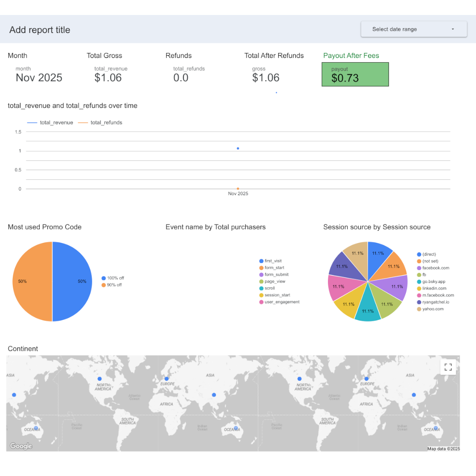Toggle yahoo.com in the session source legend
The image size is (476, 476).
(x=432, y=309)
